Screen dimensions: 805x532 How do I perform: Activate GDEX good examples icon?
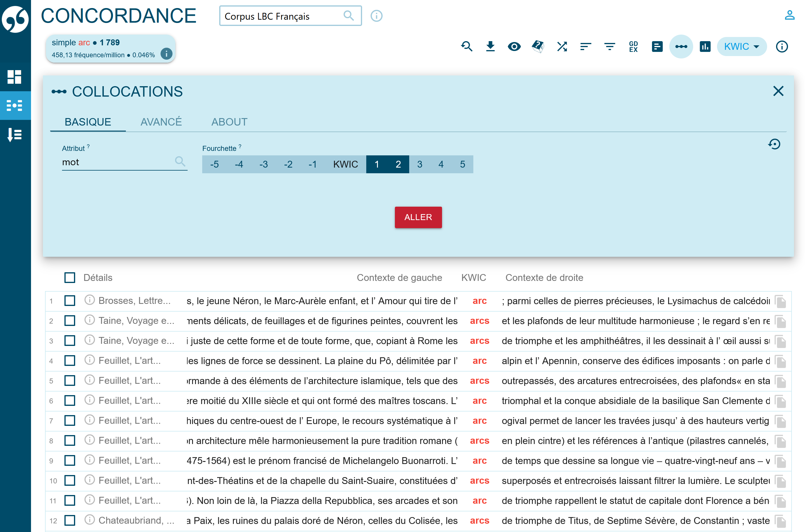[633, 47]
